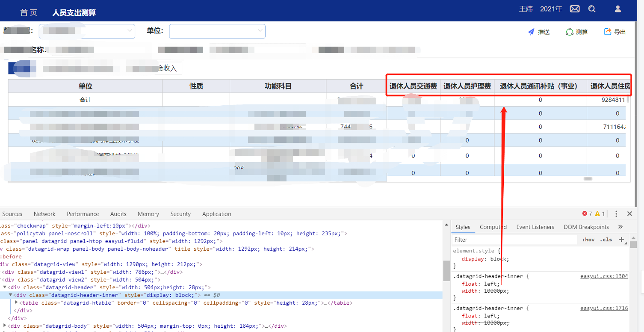The width and height of the screenshot is (644, 332).
Task: Select the datagrid-wrap panel-body DOM row
Action: [221, 249]
